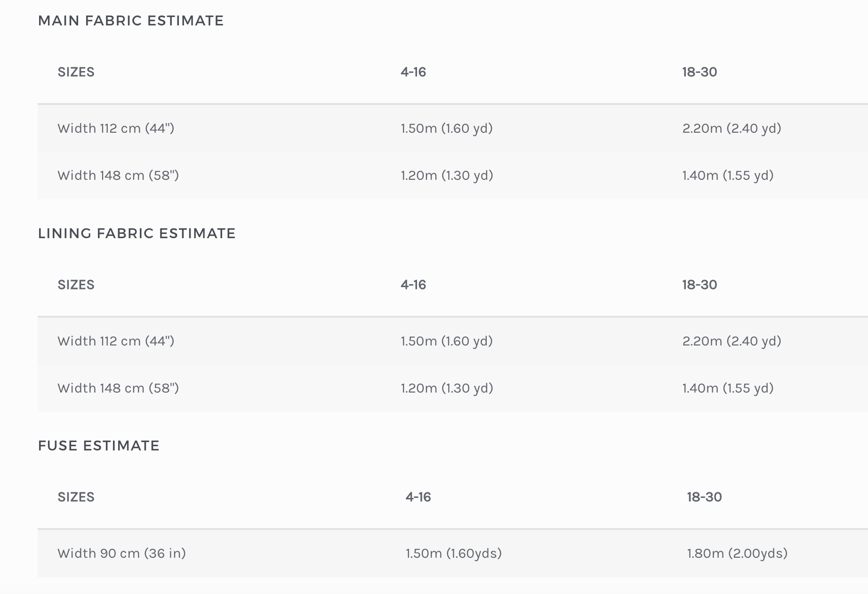Select fuse 1.80m (2.00yds) value
This screenshot has width=868, height=594.
tap(738, 553)
